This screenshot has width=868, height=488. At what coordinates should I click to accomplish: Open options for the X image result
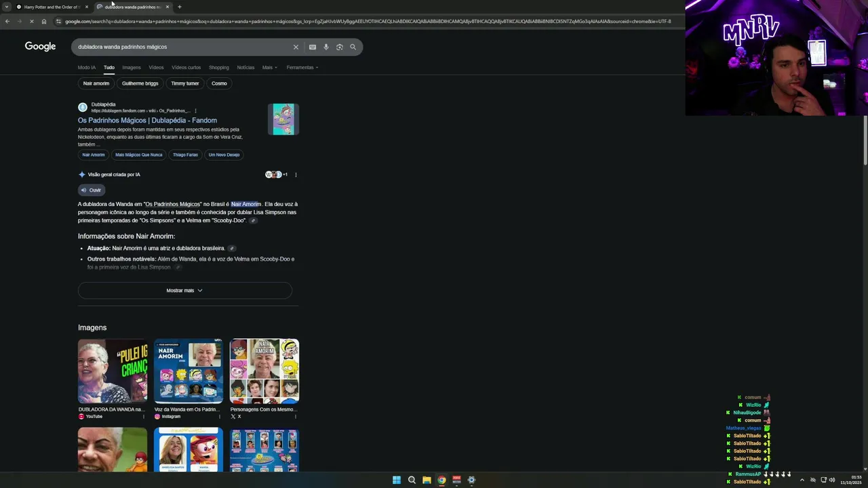pos(296,416)
